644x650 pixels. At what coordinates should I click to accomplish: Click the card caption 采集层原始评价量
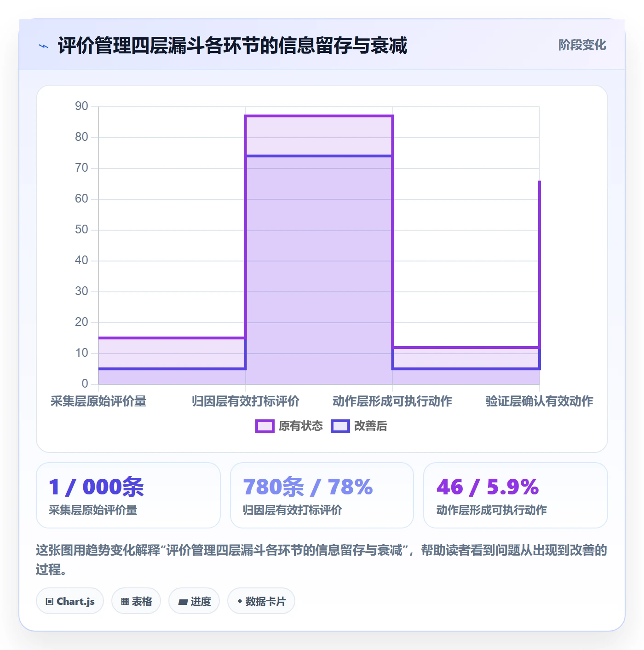click(93, 510)
